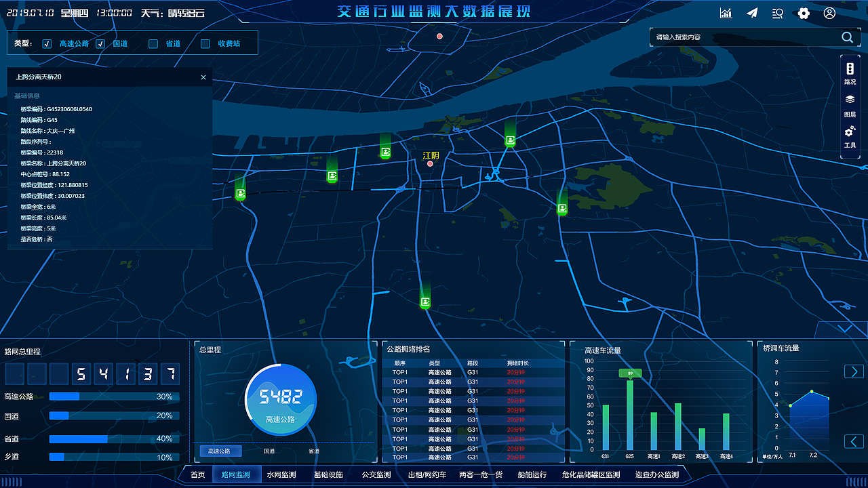Open the user profile icon
Screen dimensions: 868x488
pos(829,13)
